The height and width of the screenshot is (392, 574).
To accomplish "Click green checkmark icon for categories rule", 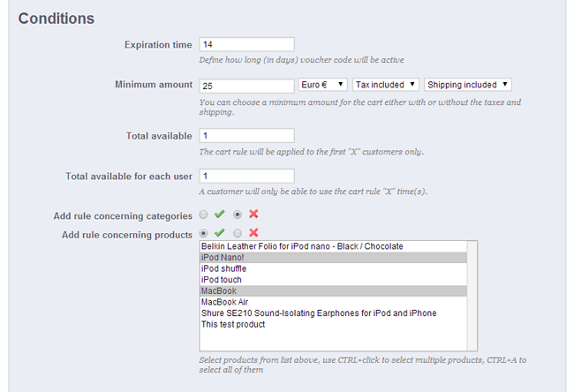I will click(x=219, y=215).
